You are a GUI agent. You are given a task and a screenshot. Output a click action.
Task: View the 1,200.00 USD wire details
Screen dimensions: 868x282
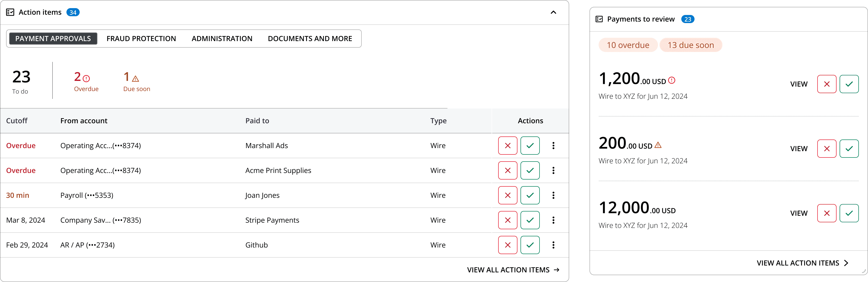(798, 84)
